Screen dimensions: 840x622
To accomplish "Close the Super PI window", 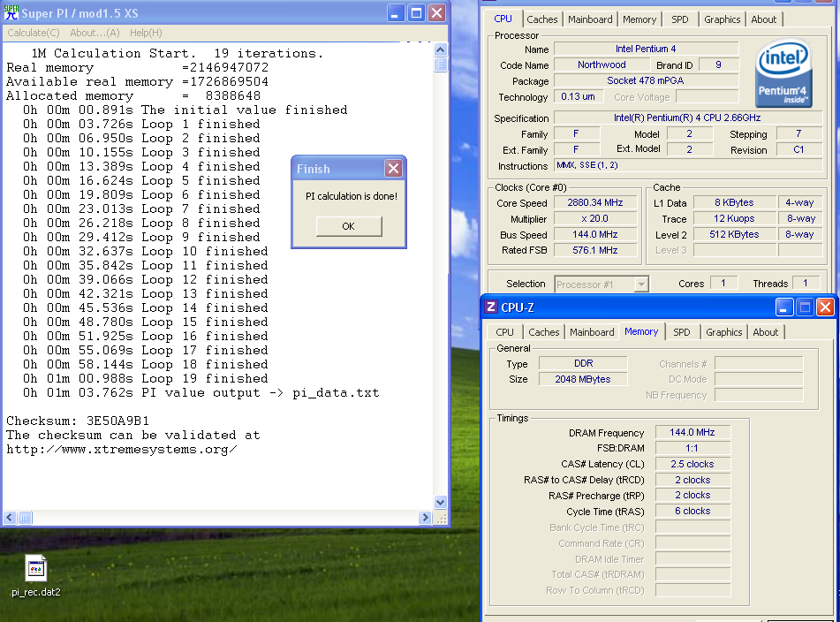I will coord(437,13).
